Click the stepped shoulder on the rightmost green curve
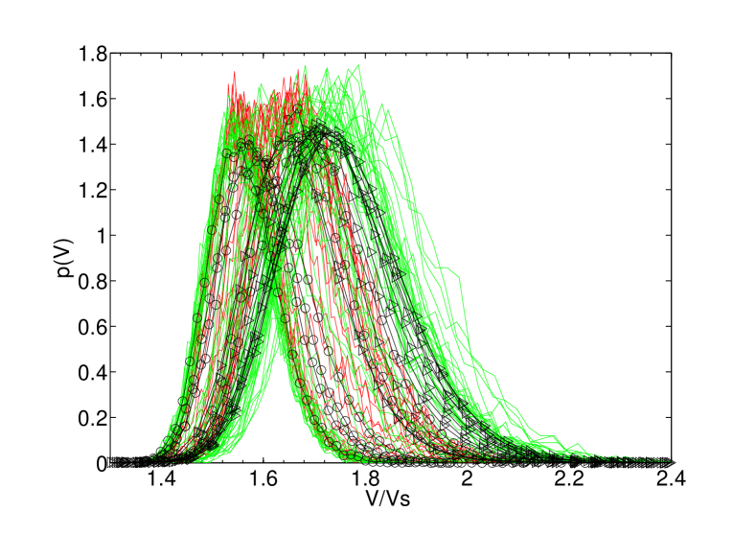 click(458, 276)
